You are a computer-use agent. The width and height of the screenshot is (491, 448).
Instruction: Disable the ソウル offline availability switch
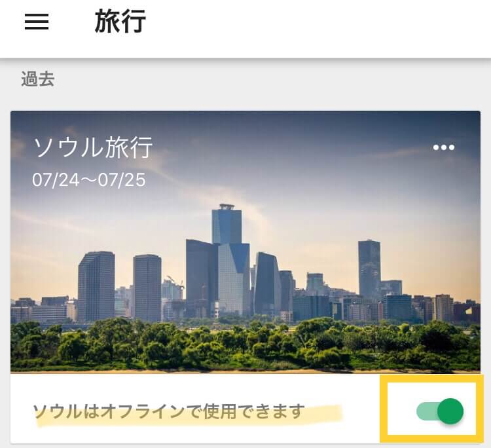point(440,411)
